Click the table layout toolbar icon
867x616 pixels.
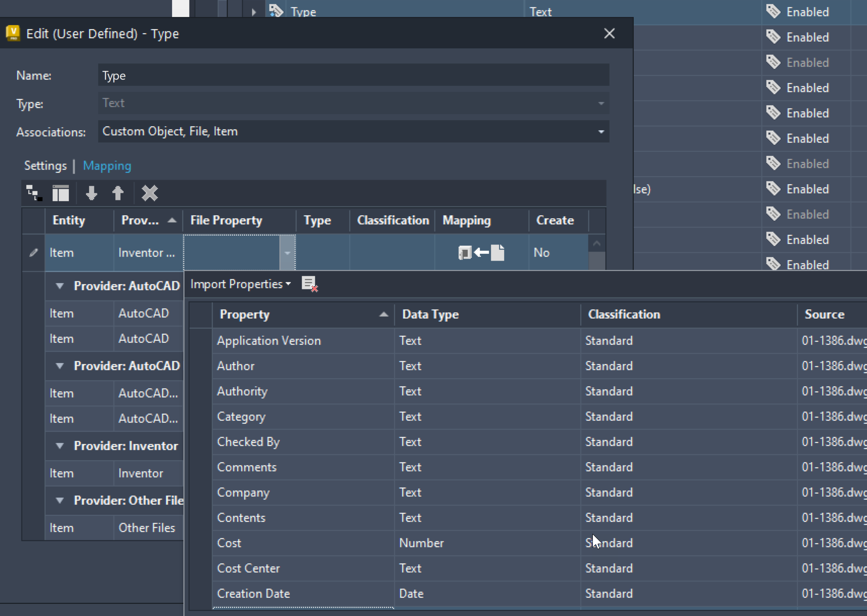[x=61, y=193]
